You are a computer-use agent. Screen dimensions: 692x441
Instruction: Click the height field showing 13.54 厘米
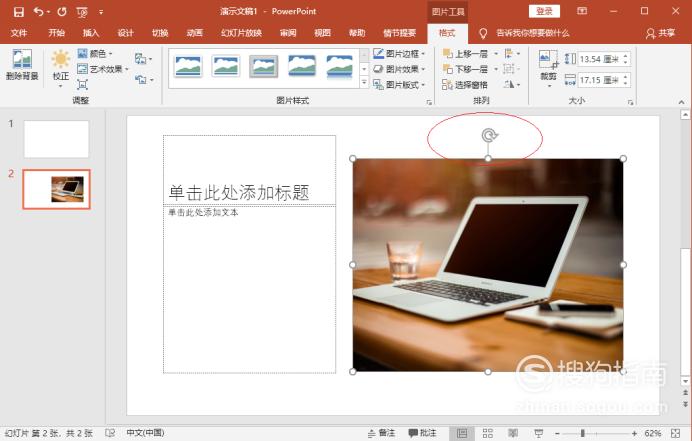pyautogui.click(x=599, y=59)
